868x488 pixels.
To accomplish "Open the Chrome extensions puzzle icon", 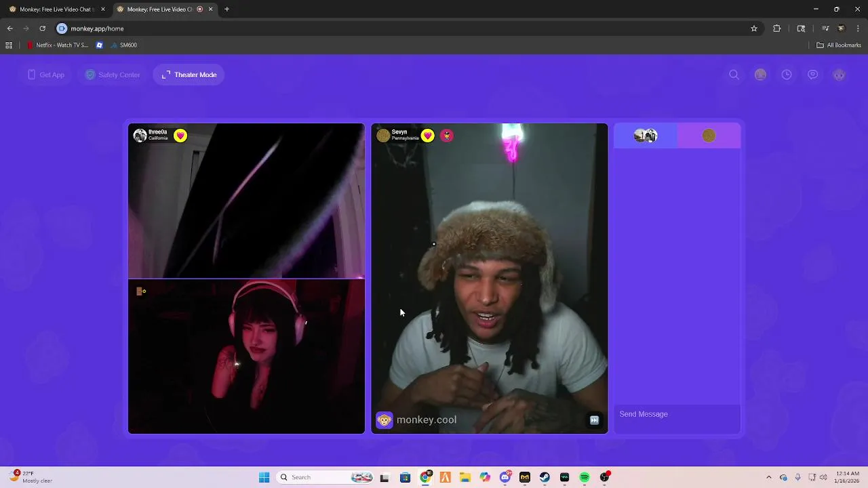I will coord(777,28).
